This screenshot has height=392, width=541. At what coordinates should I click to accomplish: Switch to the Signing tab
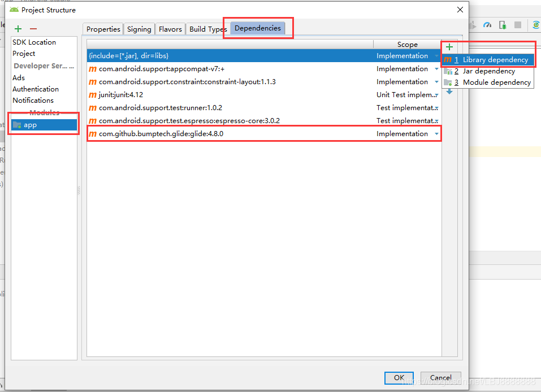tap(139, 29)
